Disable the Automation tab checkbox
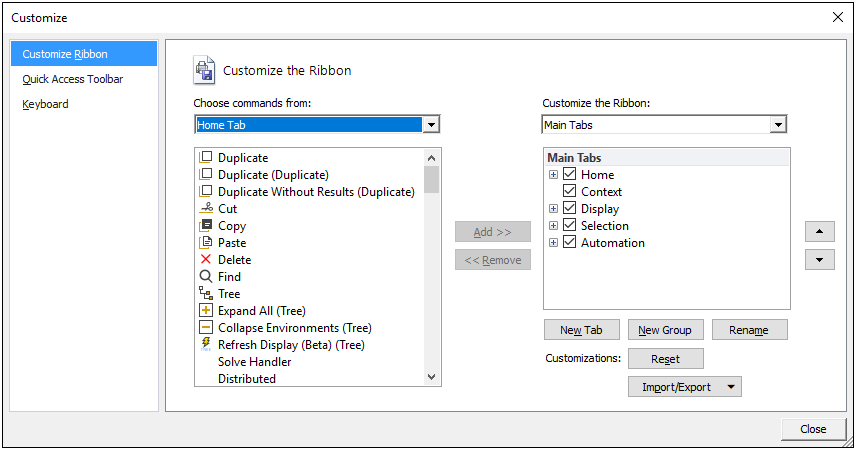Viewport: 856px width, 450px height. [x=570, y=243]
